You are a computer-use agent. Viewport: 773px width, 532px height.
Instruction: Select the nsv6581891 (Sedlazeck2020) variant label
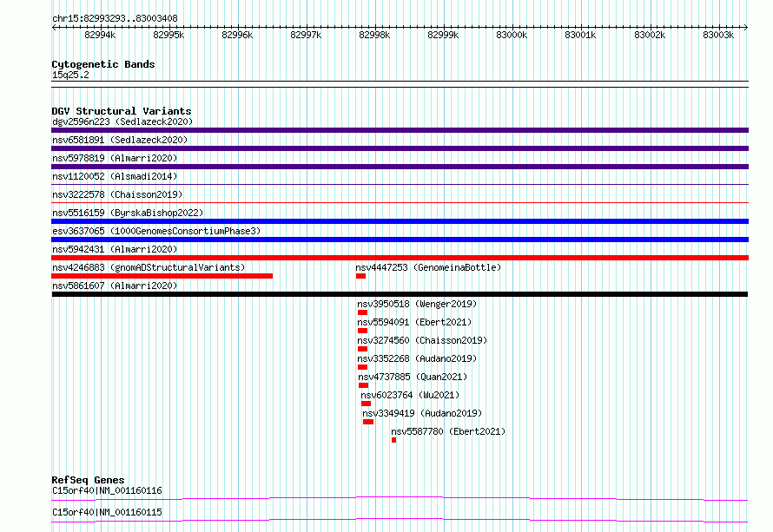[120, 140]
